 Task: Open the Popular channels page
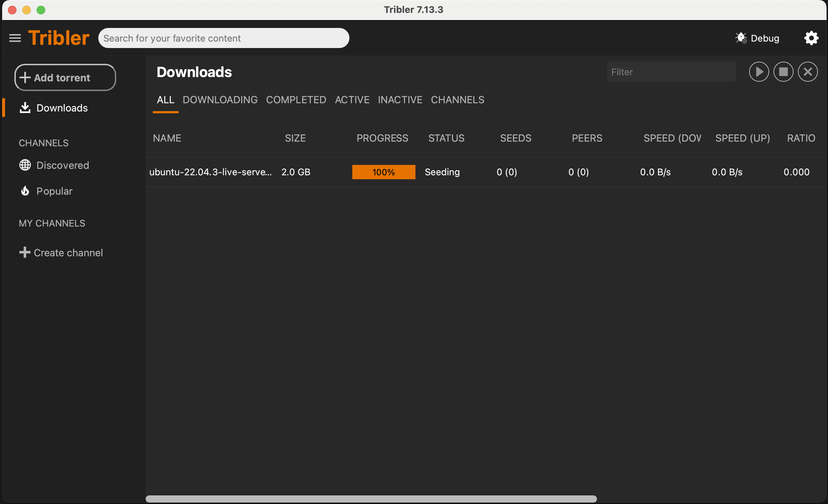pos(55,191)
